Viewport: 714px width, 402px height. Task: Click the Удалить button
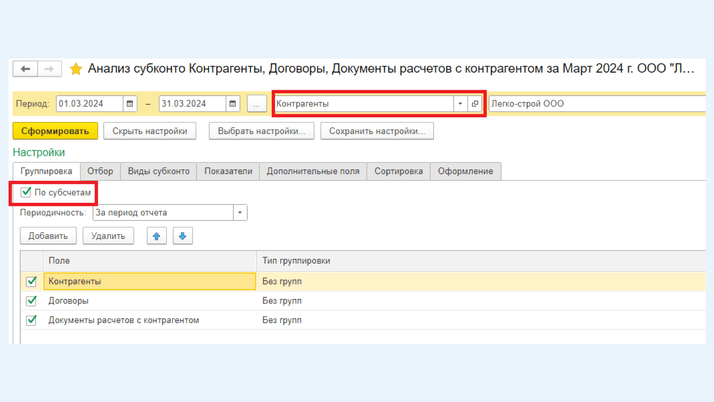click(108, 236)
